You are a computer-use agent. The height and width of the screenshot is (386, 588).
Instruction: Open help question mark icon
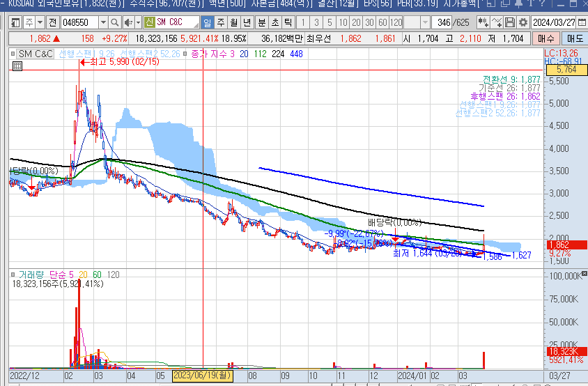click(x=542, y=3)
